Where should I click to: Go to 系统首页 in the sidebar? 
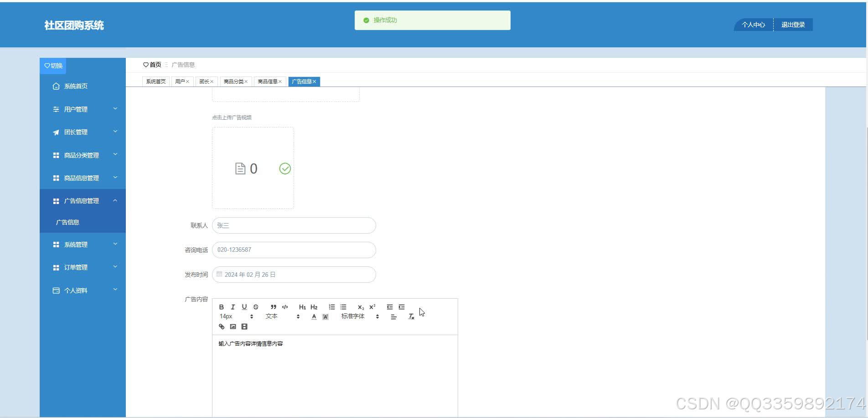(x=83, y=86)
